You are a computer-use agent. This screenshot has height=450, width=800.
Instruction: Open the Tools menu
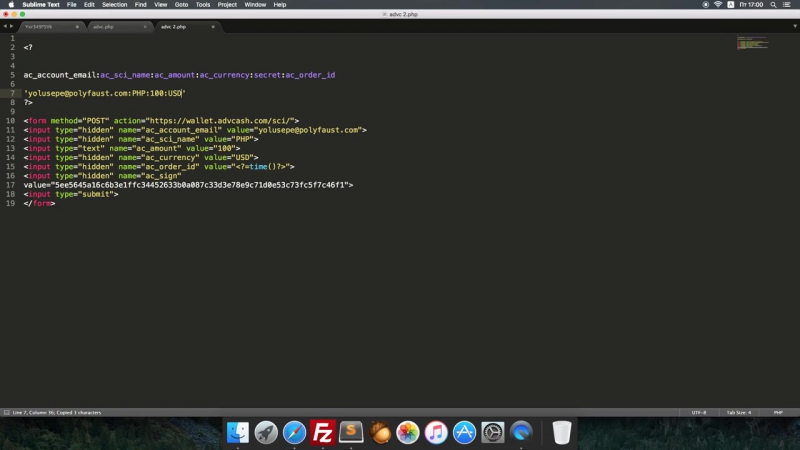(x=203, y=5)
